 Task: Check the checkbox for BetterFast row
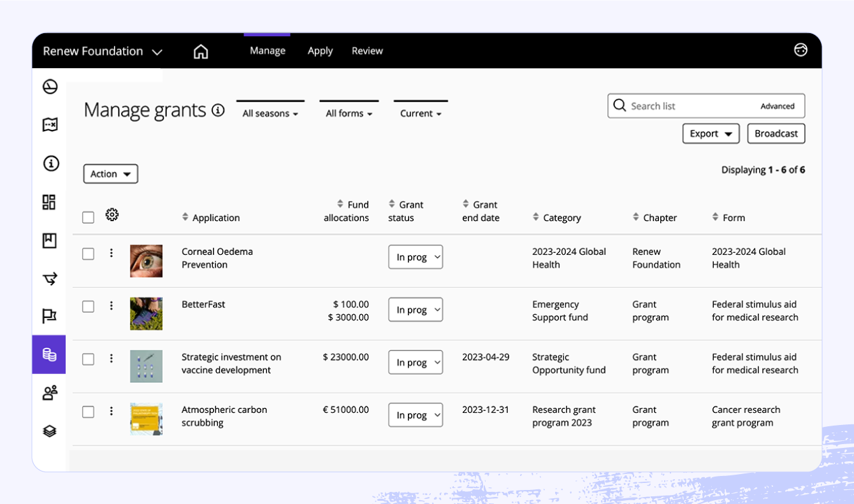click(88, 305)
